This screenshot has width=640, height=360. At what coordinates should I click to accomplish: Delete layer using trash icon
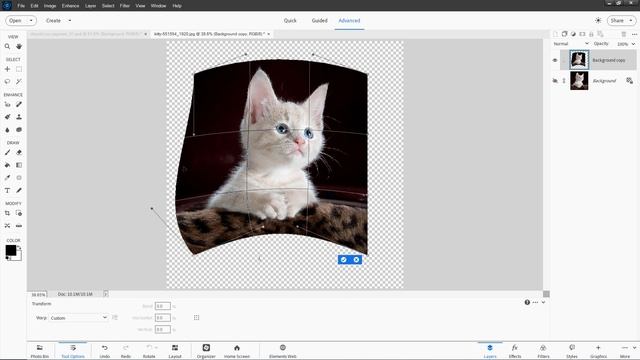pos(624,34)
